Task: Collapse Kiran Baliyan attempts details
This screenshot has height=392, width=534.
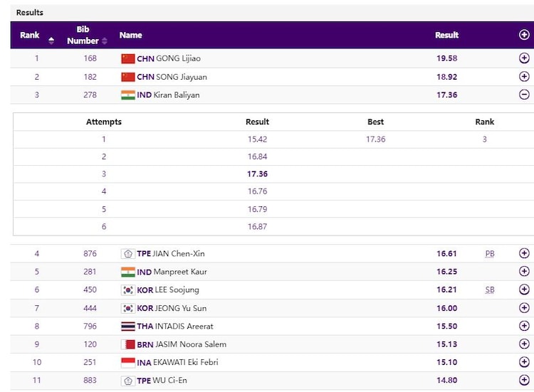Action: pyautogui.click(x=524, y=95)
